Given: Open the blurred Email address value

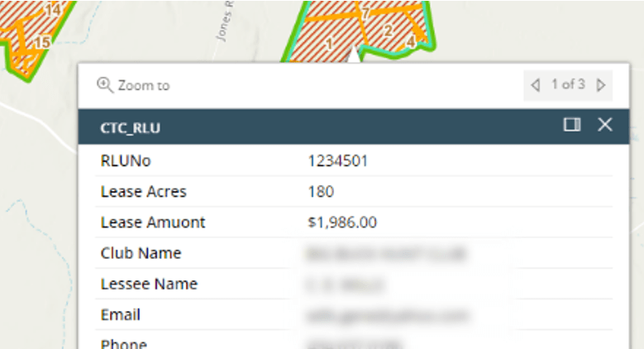Looking at the screenshot, I should [386, 314].
